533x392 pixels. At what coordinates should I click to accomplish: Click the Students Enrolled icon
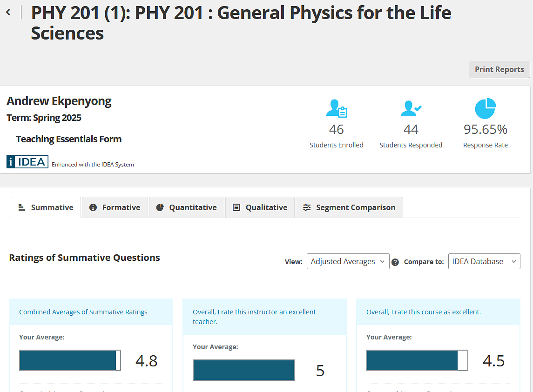[337, 108]
